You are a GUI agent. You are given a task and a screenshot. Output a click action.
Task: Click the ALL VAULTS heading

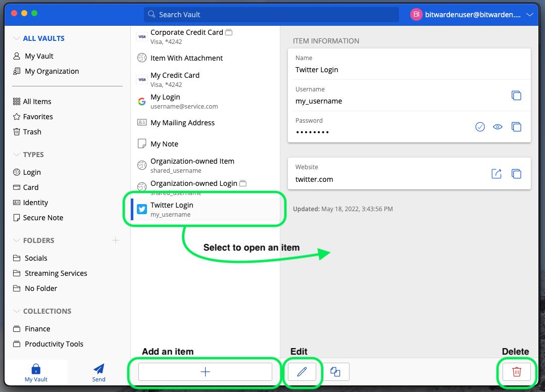tap(44, 38)
